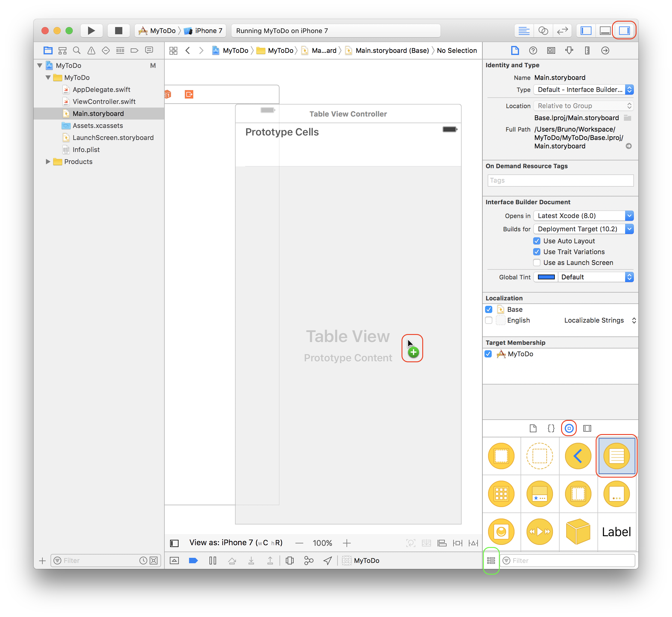This screenshot has height=617, width=672.
Task: Reveal file in Finder arrow
Action: [629, 146]
